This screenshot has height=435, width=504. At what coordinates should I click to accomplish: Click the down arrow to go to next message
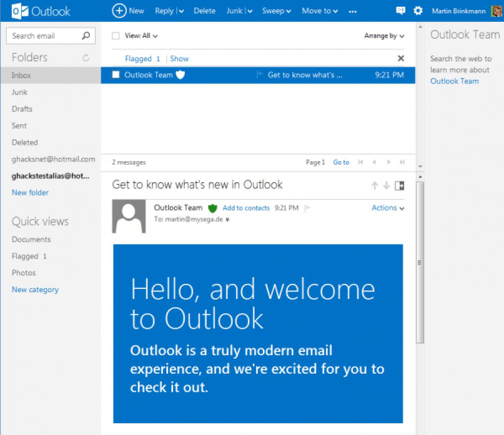coord(386,186)
